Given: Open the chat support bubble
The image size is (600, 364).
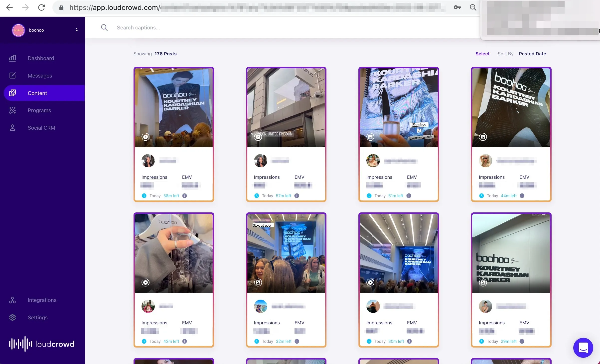Looking at the screenshot, I should (x=583, y=348).
